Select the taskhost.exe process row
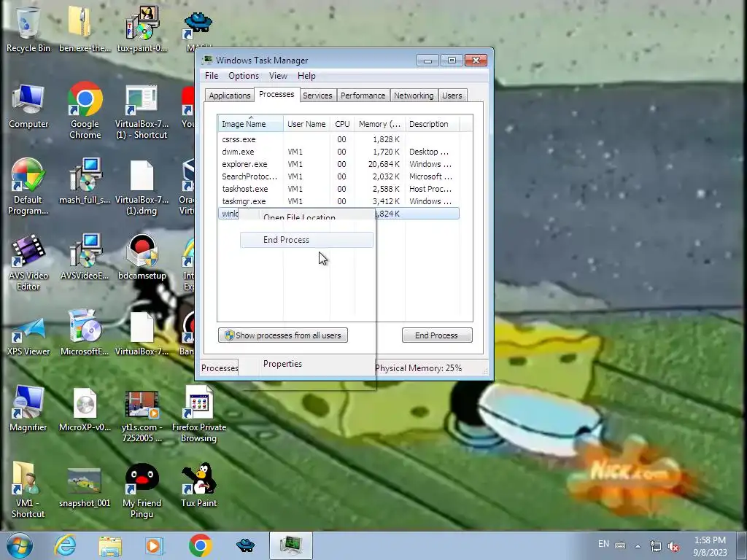This screenshot has width=747, height=560. pos(338,189)
